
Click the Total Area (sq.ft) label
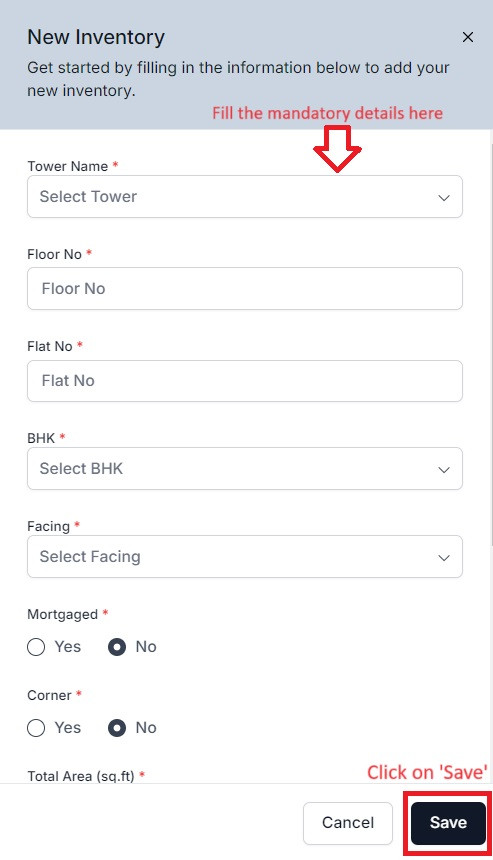pyautogui.click(x=81, y=776)
